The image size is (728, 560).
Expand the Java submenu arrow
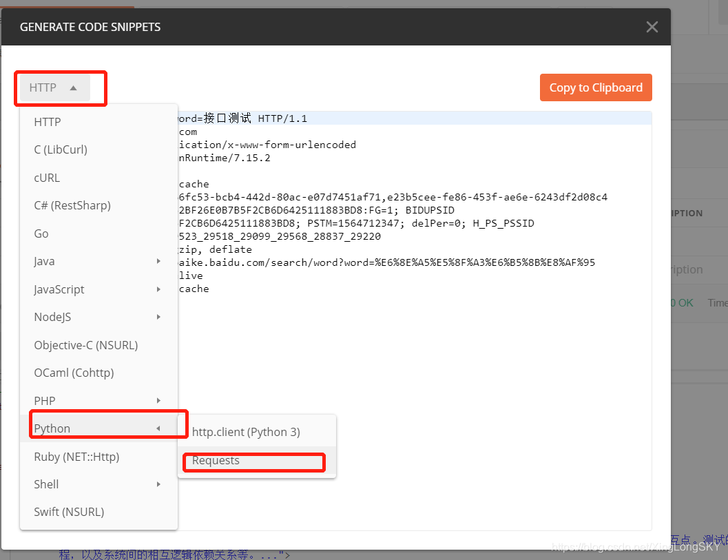point(158,261)
